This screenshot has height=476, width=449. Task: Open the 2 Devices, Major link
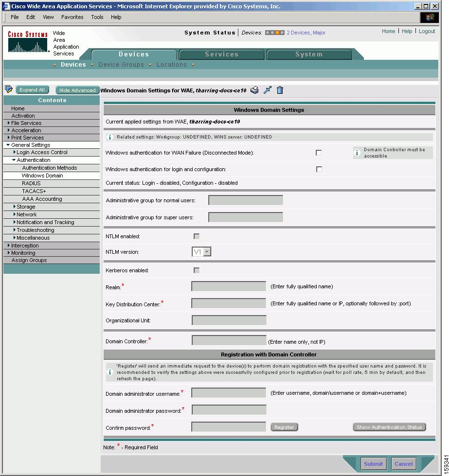point(306,33)
